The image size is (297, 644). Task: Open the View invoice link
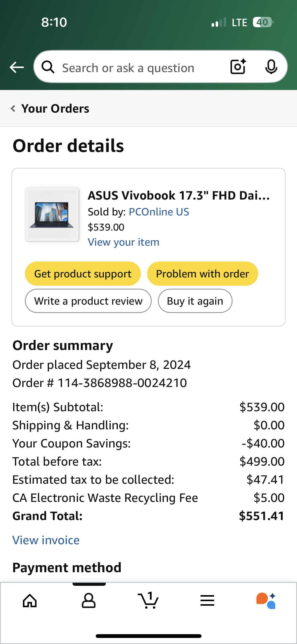coord(46,540)
